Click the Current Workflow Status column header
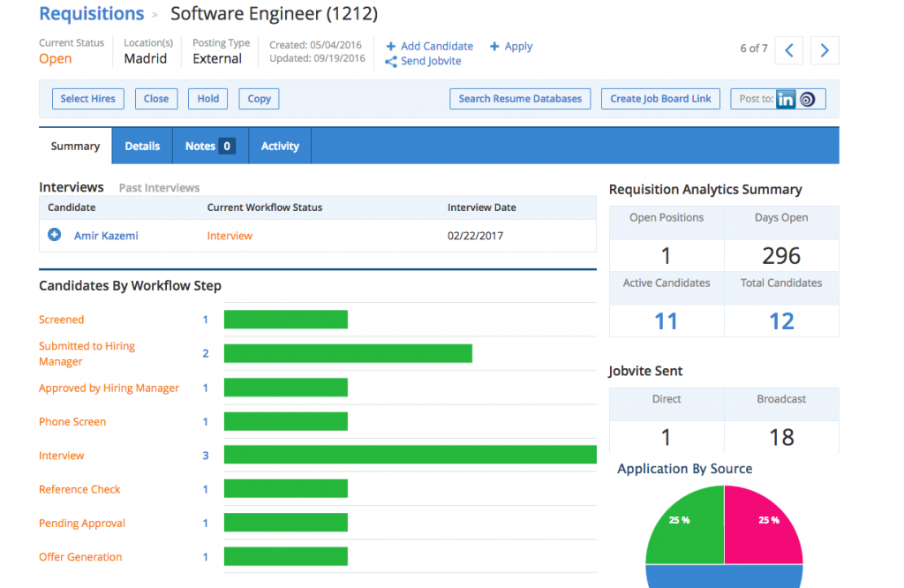 [265, 207]
